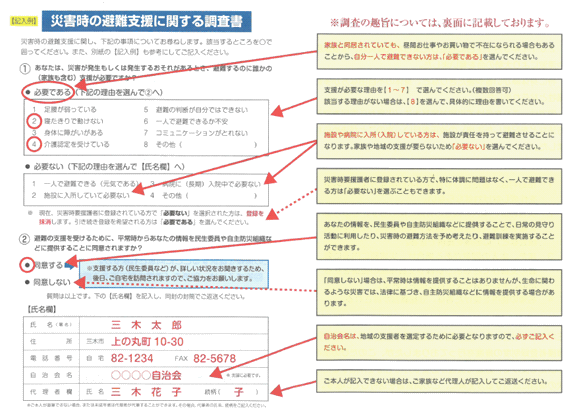The width and height of the screenshot is (584, 413).
Task: Choose 3 病院に（長期）入院中で必要ない
Action: tap(206, 184)
